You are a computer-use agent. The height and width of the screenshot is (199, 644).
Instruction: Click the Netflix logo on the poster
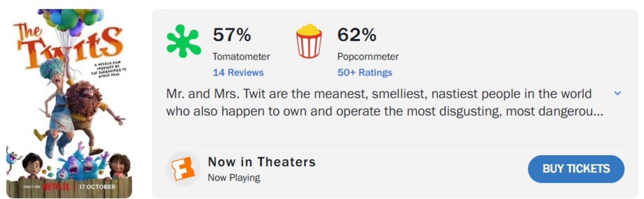click(56, 187)
